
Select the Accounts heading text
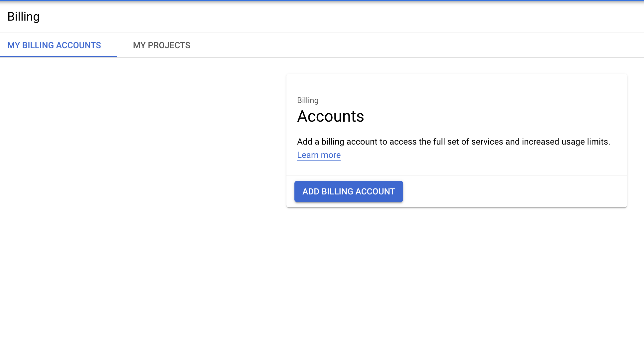[331, 116]
